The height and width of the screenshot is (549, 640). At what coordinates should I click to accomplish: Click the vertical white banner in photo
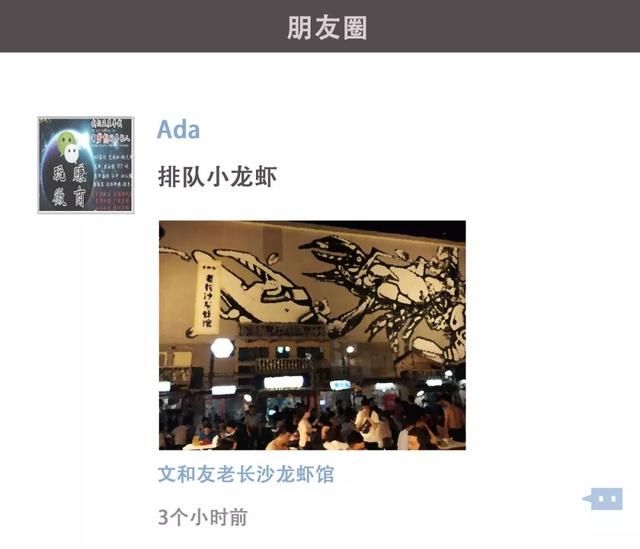tap(207, 297)
